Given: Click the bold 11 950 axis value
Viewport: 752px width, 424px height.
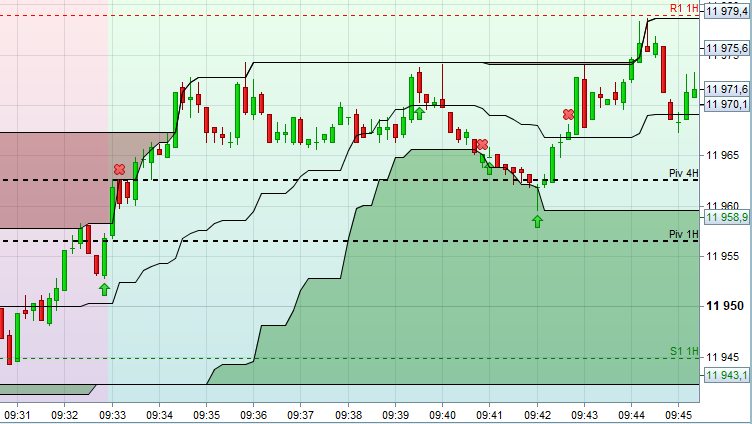Looking at the screenshot, I should tap(725, 306).
